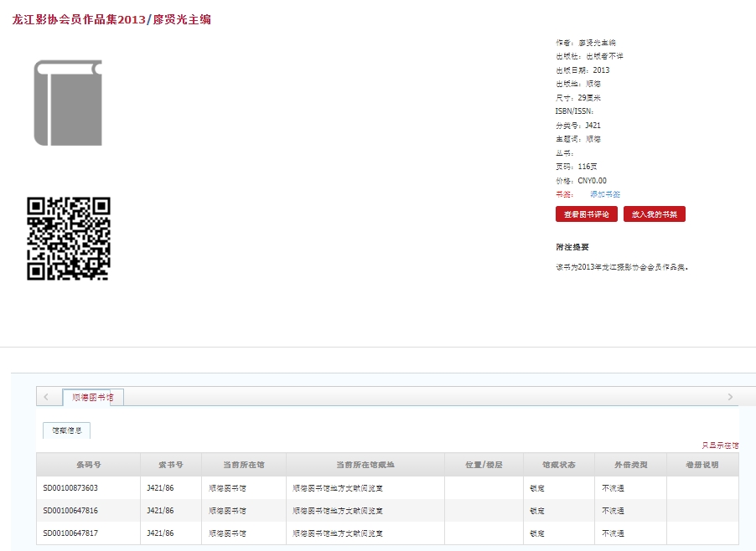Click the book title 龙江影协会员作品集2013

(x=79, y=19)
